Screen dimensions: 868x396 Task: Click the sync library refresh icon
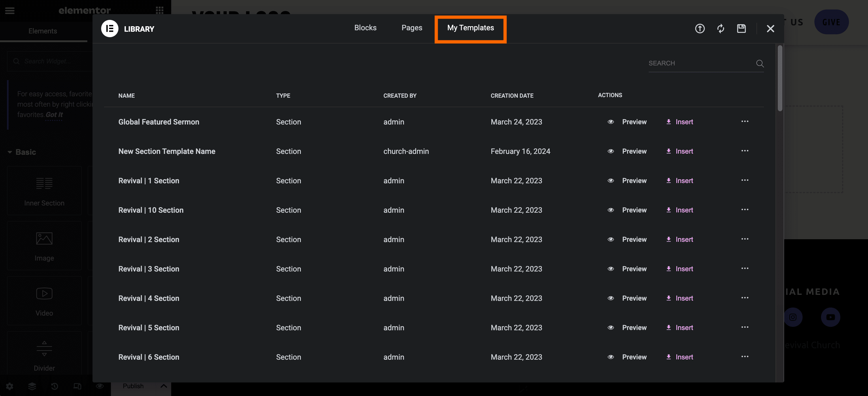(x=720, y=29)
